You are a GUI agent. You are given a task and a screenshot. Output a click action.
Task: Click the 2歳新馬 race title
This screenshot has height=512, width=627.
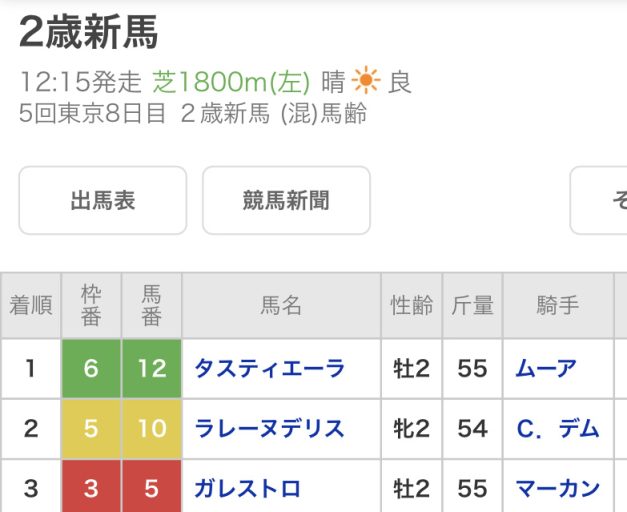point(89,32)
